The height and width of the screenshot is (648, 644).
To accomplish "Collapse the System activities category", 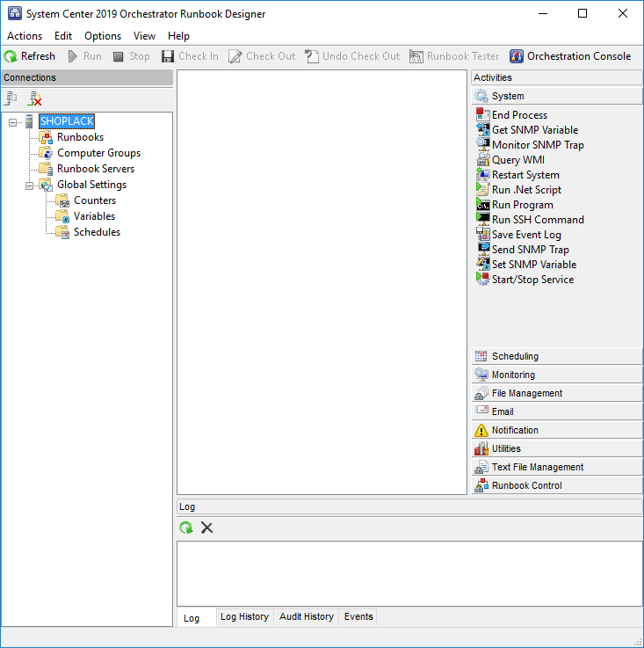I will (556, 96).
